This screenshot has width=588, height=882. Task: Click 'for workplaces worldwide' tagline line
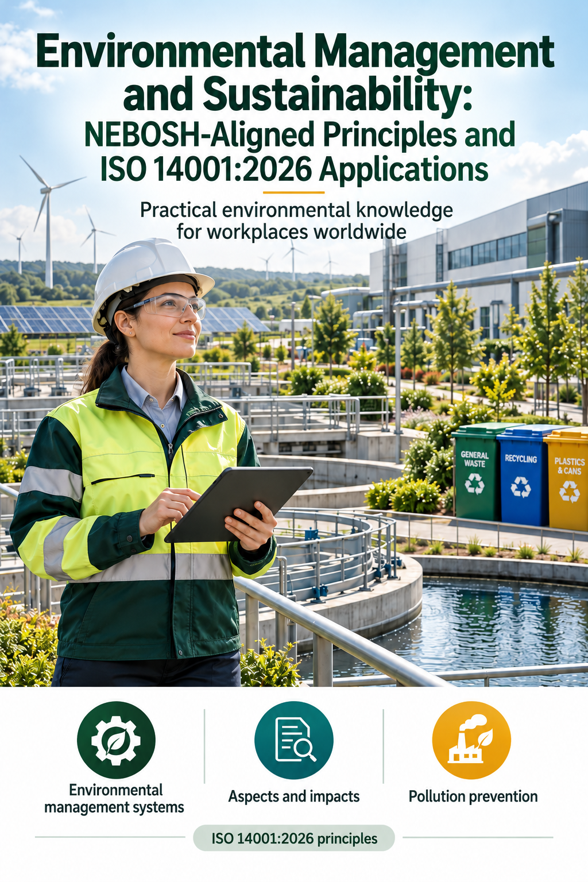(291, 232)
